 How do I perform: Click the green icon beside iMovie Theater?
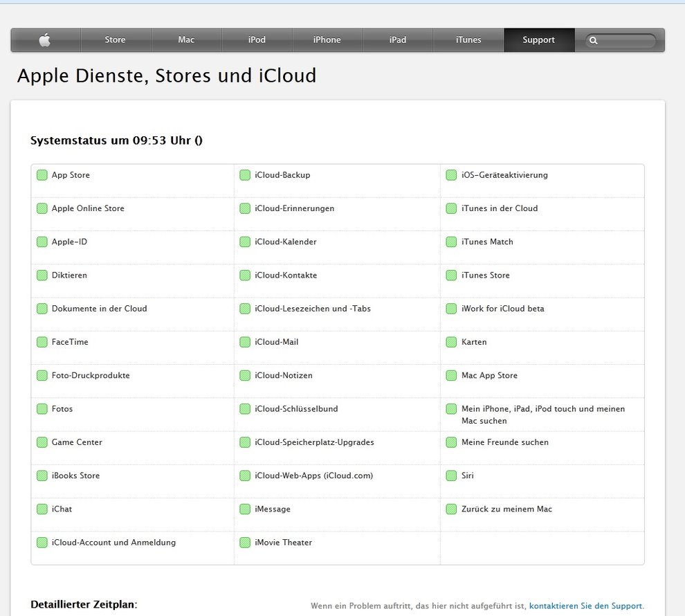245,543
